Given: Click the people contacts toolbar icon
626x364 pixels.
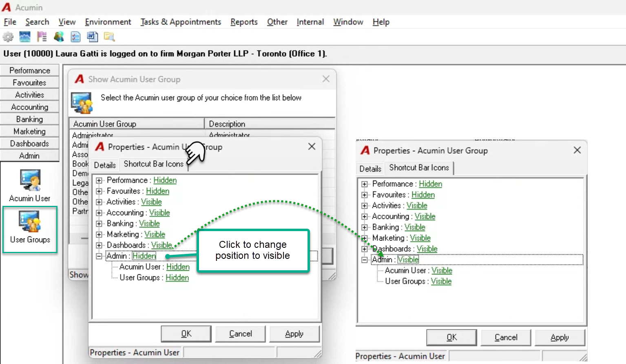Looking at the screenshot, I should (59, 37).
